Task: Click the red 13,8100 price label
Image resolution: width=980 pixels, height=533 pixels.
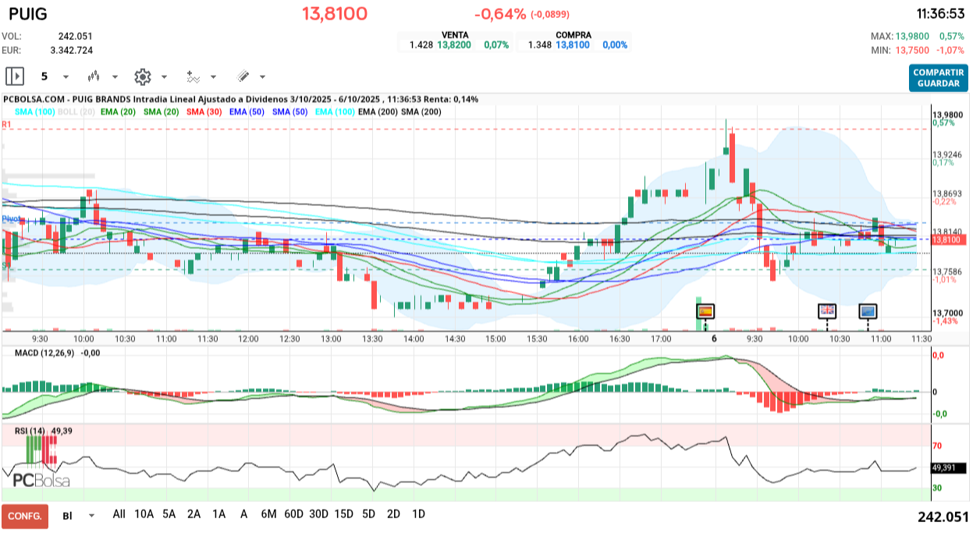Action: point(949,240)
